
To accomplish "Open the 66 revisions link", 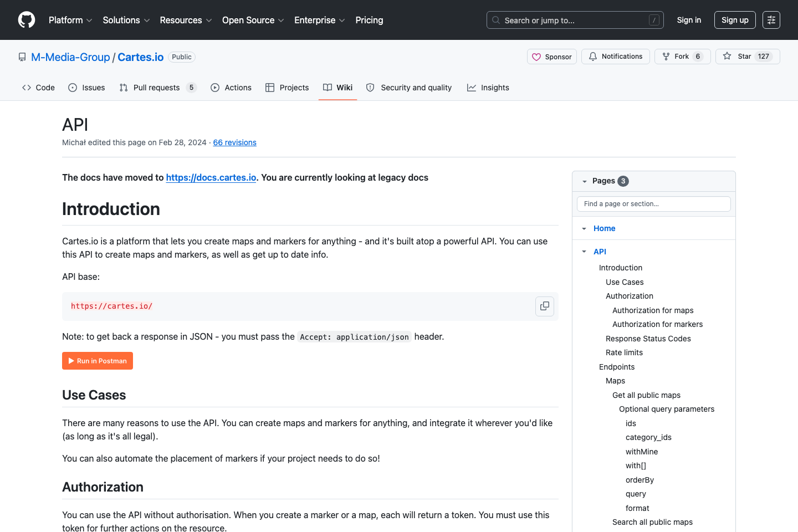I will click(x=234, y=142).
